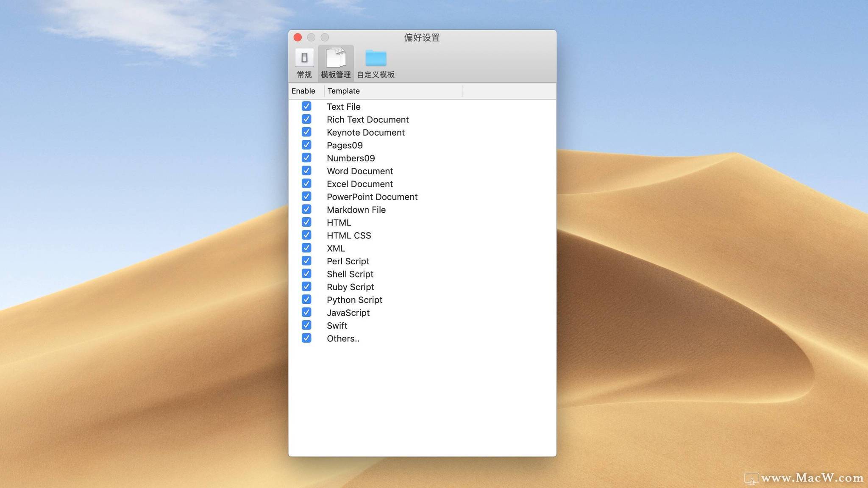Toggle the Others.. checkbox
Screen dimensions: 868x488
click(x=306, y=338)
